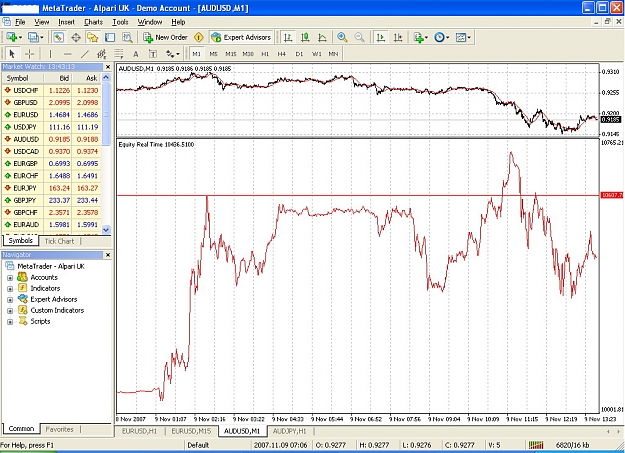Click the New Chart toolbar icon
Viewport: 625px width, 453px height.
(x=11, y=37)
